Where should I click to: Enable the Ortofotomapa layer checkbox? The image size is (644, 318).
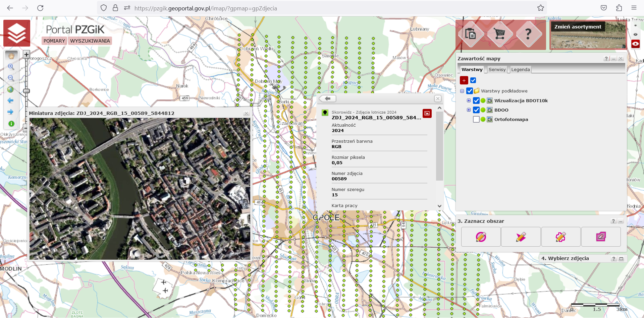coord(476,119)
